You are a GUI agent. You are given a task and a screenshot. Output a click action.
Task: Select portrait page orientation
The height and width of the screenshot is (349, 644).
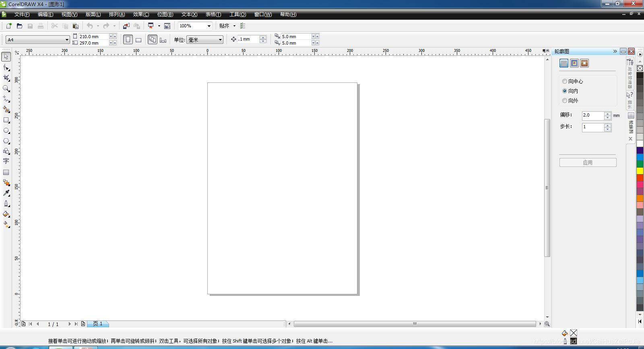coord(128,39)
